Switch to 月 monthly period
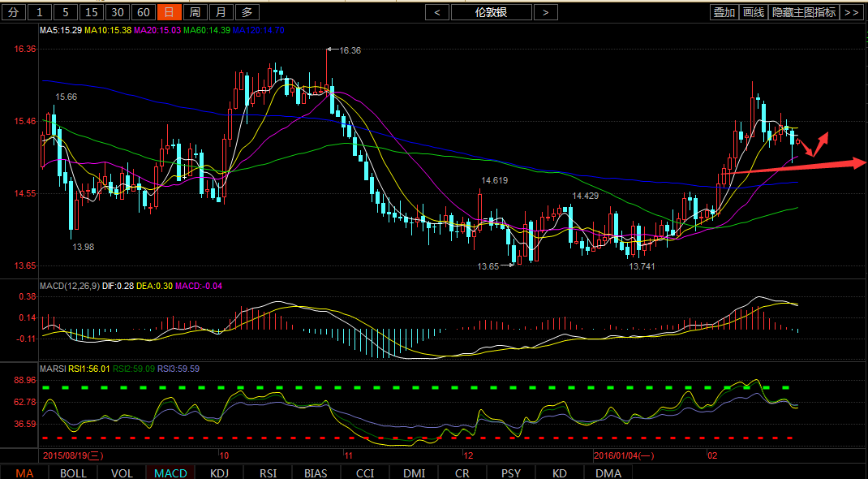Image resolution: width=868 pixels, height=479 pixels. pyautogui.click(x=221, y=12)
